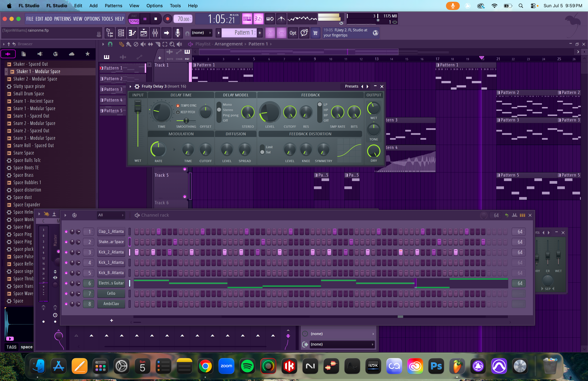Enable Tempo Sync in Fruity Delay 3

coord(178,105)
